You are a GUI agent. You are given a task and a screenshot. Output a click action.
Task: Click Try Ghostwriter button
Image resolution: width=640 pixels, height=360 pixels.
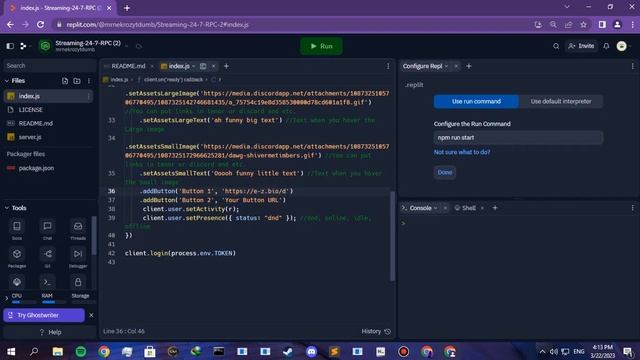click(x=44, y=315)
